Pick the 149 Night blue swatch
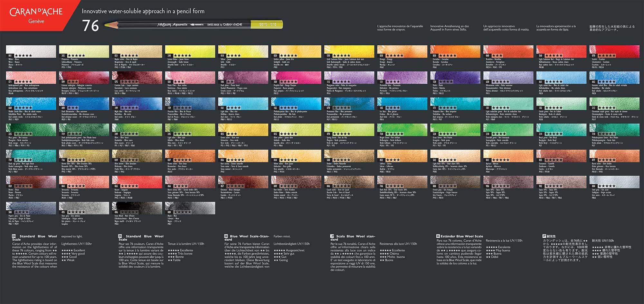This screenshot has height=304, width=644. pos(137,104)
